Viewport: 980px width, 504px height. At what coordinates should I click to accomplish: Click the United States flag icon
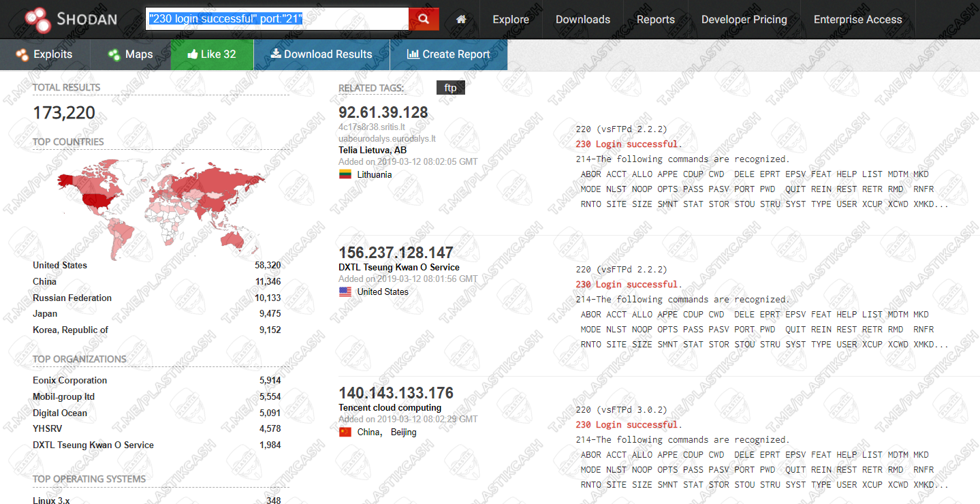coord(345,292)
